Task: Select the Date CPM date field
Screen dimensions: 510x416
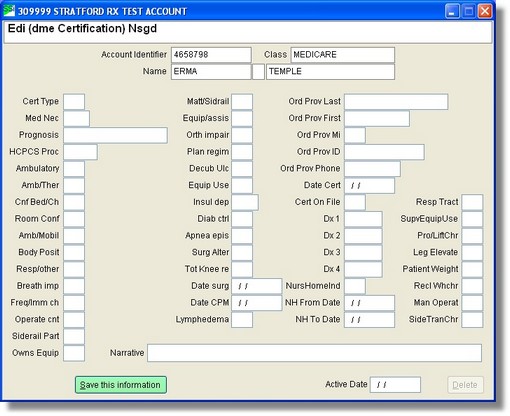Action: pyautogui.click(x=257, y=303)
